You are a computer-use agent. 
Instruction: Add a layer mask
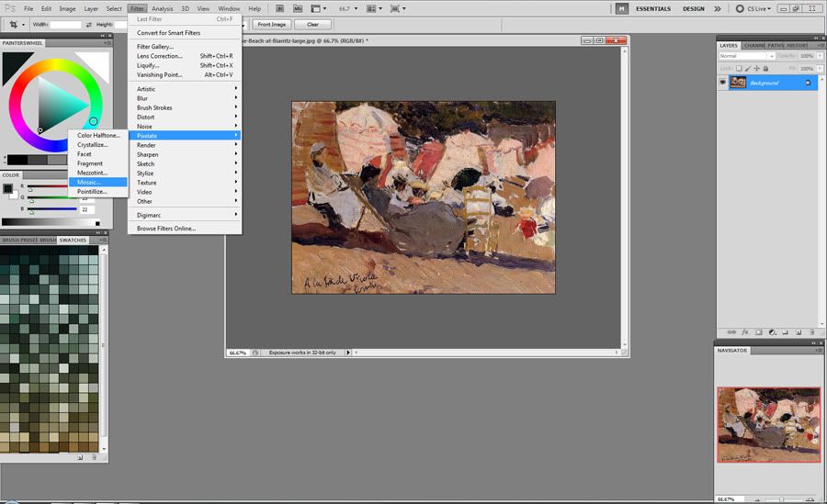pos(758,332)
